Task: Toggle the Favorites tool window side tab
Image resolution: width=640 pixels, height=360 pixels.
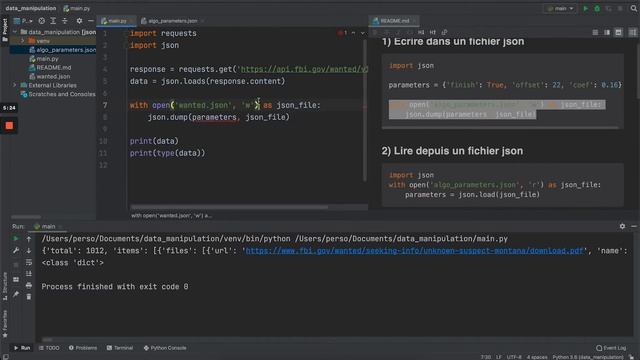Action: pyautogui.click(x=5, y=324)
